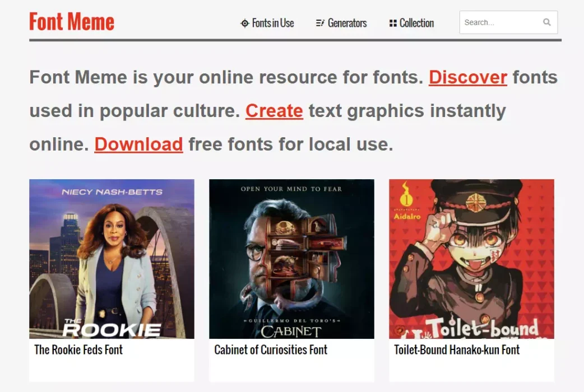Follow the Download link
Screen dimensions: 584x392
138,144
